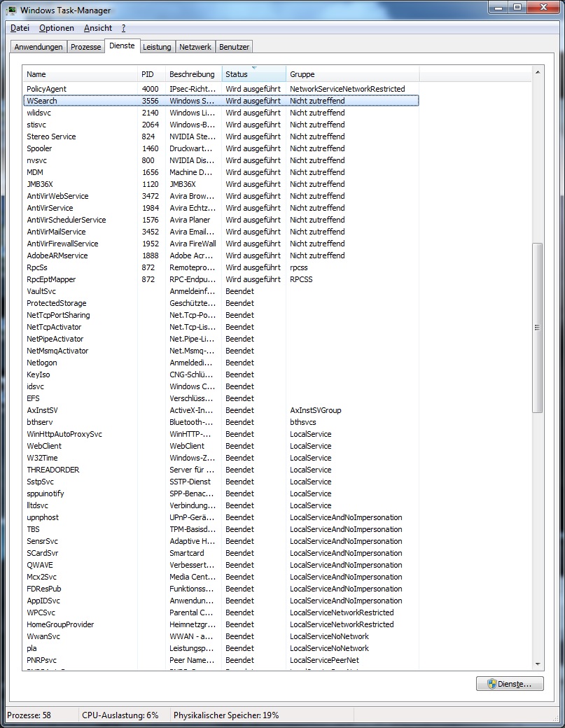This screenshot has width=565, height=728.
Task: Click the Dienste... button
Action: [x=510, y=684]
